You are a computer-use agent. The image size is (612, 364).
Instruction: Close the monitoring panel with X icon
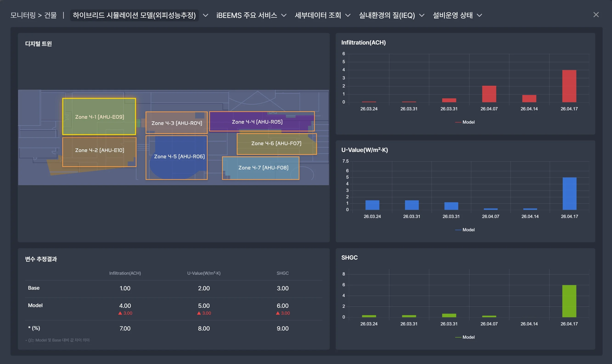596,15
